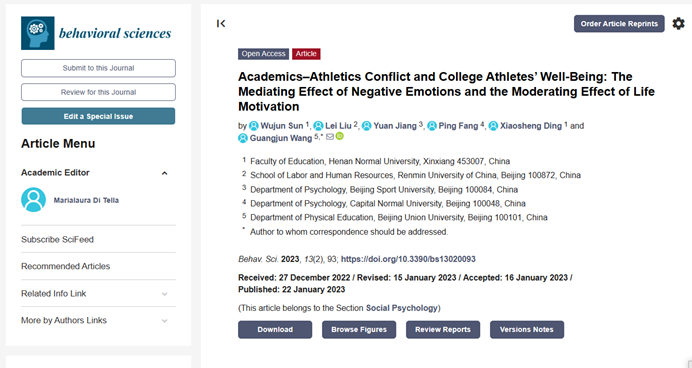Open the Review Reports button
The height and width of the screenshot is (368, 692).
tap(443, 330)
